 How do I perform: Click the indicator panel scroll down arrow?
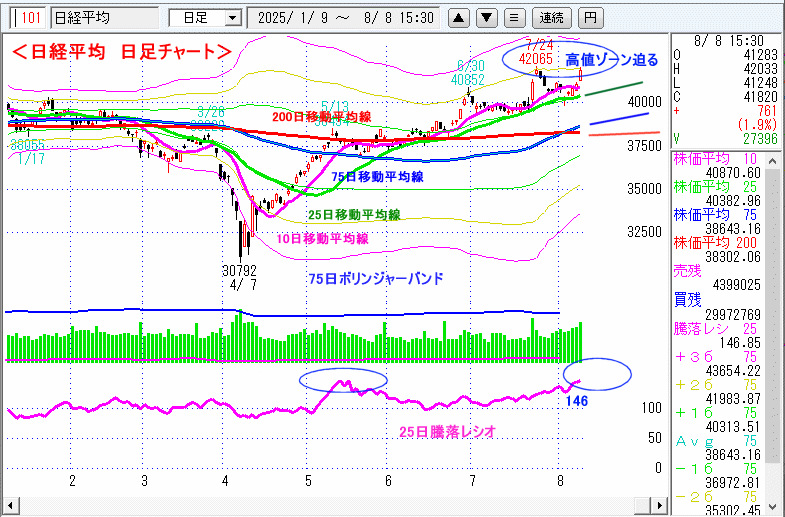click(772, 506)
